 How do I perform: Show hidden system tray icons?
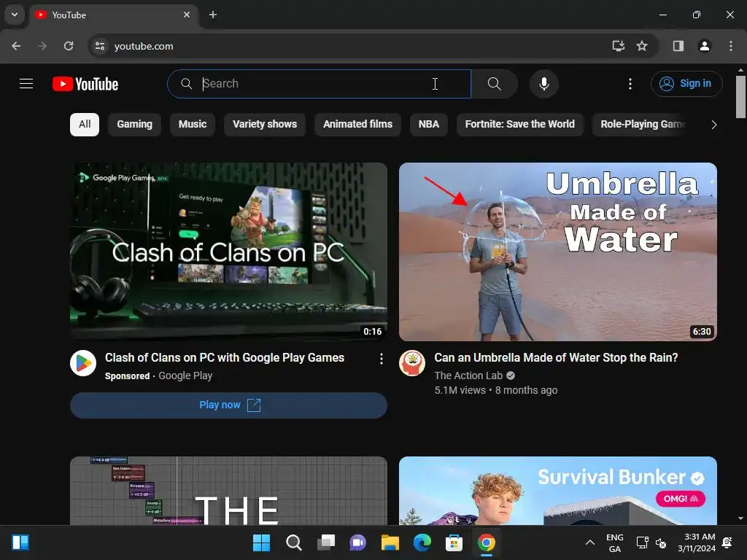(x=589, y=542)
